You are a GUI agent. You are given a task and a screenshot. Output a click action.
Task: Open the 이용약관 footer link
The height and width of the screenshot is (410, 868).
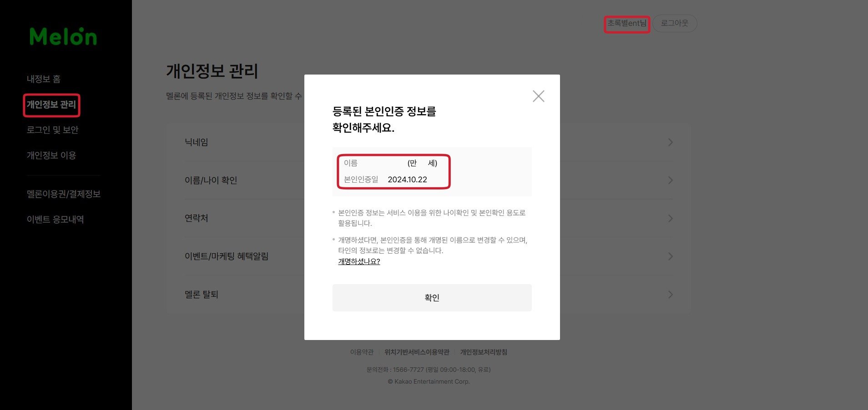coord(362,352)
